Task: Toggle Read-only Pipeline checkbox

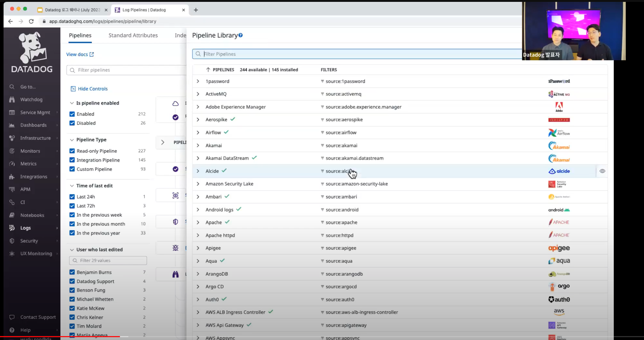Action: [x=72, y=151]
